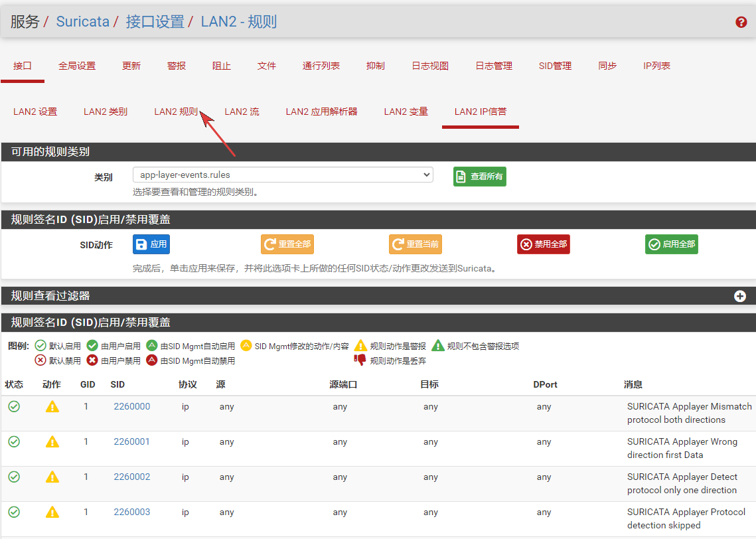The height and width of the screenshot is (539, 756).
Task: Click the red 禁用全部 button
Action: [543, 244]
